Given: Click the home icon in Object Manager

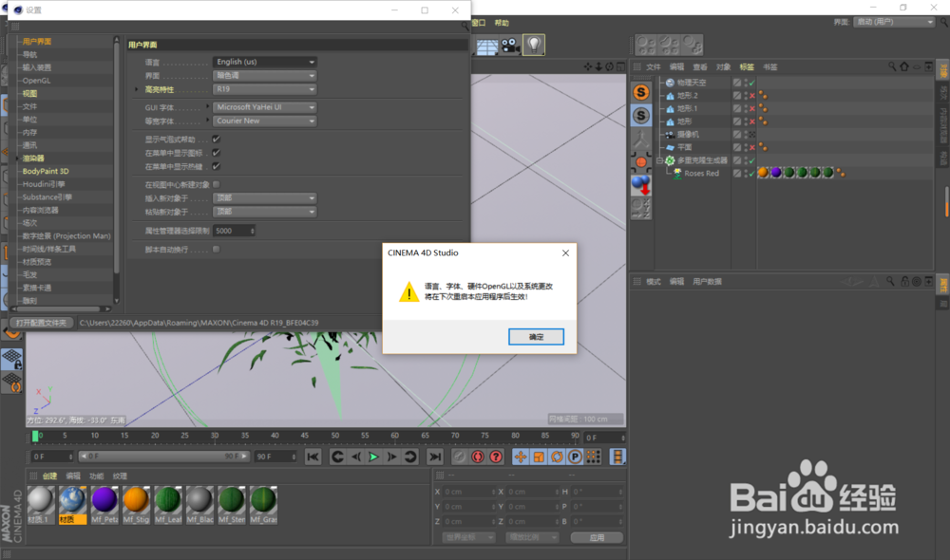Looking at the screenshot, I should click(x=904, y=66).
